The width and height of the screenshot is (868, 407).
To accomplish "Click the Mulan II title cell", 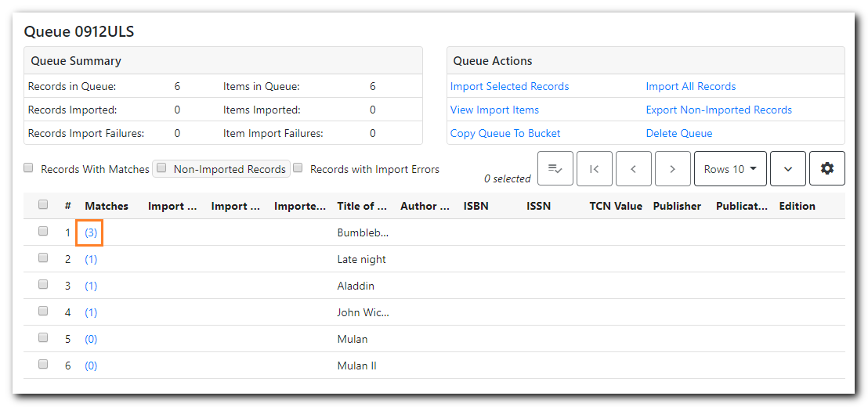I will tap(357, 366).
